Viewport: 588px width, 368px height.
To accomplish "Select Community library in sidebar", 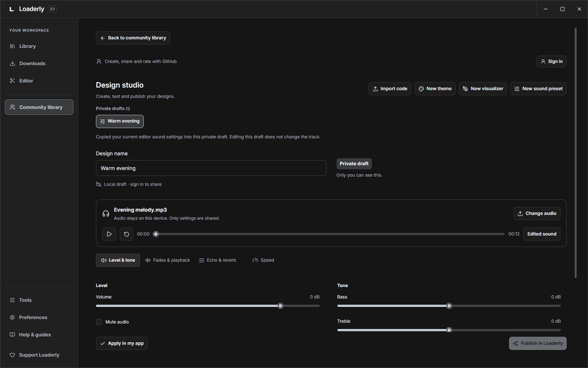I will click(39, 107).
